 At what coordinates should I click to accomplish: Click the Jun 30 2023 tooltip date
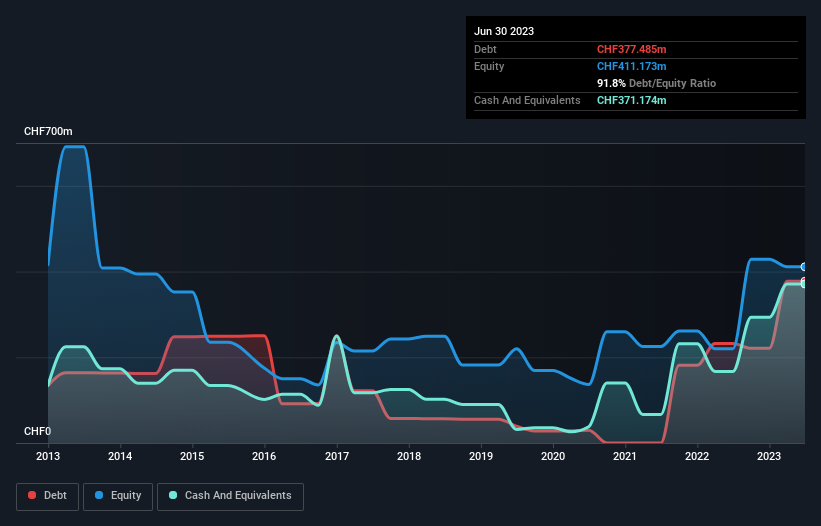tap(504, 31)
